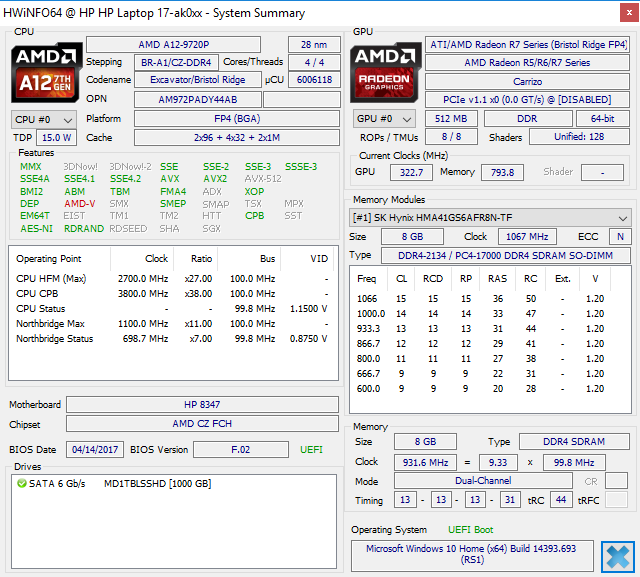Click the AMD A12-9720P name field
Viewport: 640px width, 577px height.
point(173,44)
